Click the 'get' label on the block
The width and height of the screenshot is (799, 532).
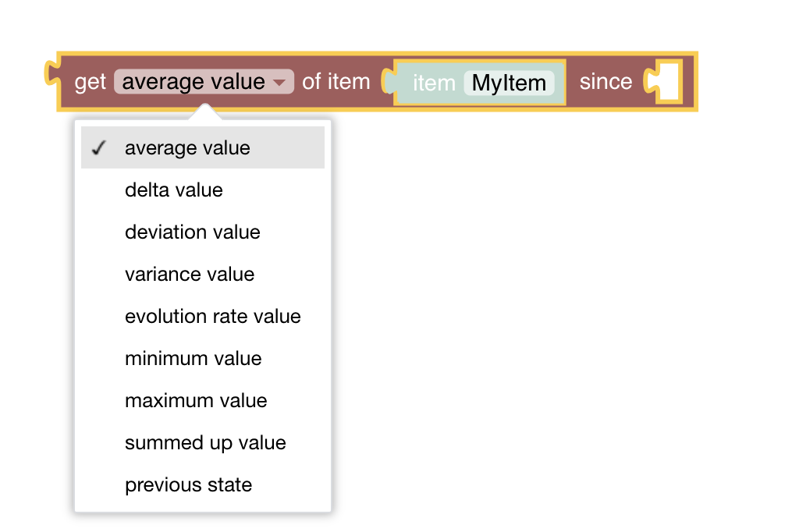pos(90,82)
